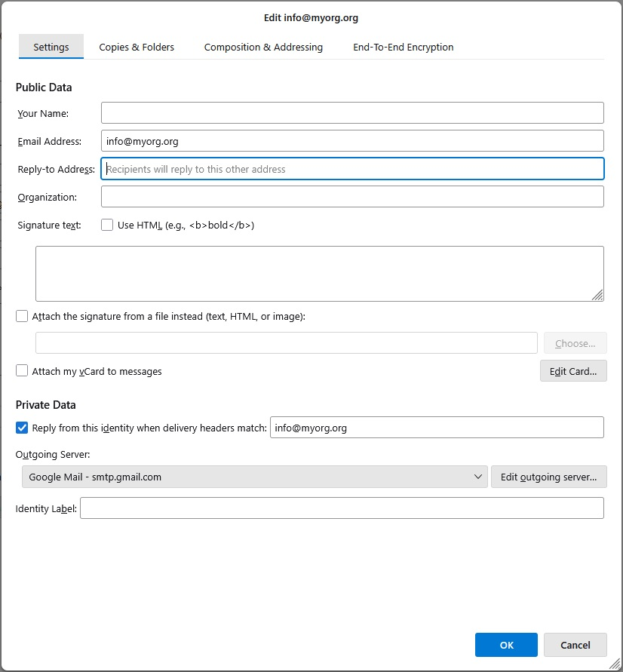Expand the Outgoing Server dropdown

pos(254,477)
